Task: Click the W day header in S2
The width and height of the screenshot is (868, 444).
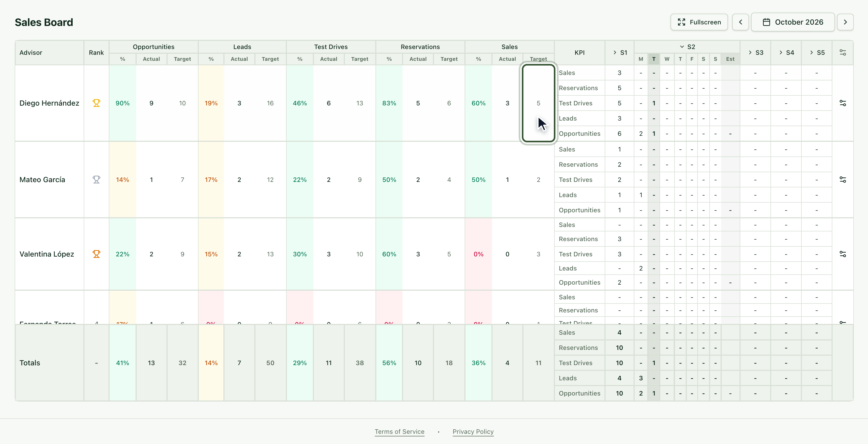Action: [x=667, y=59]
